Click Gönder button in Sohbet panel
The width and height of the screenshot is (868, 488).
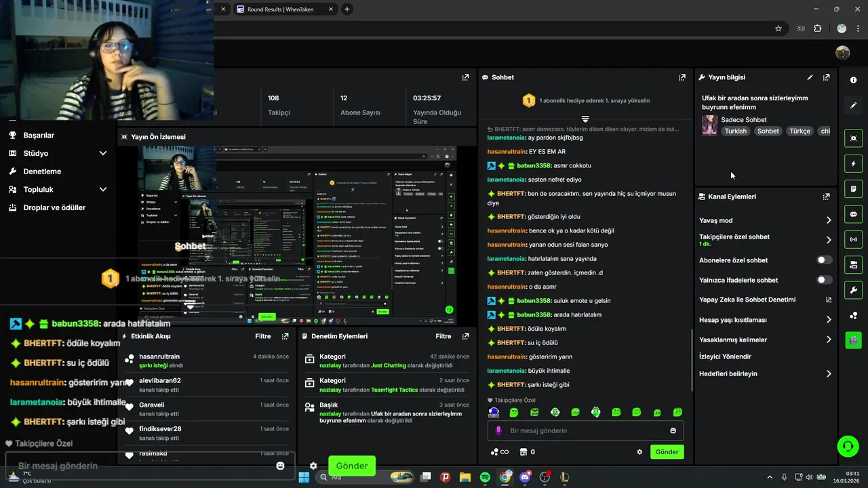(667, 452)
